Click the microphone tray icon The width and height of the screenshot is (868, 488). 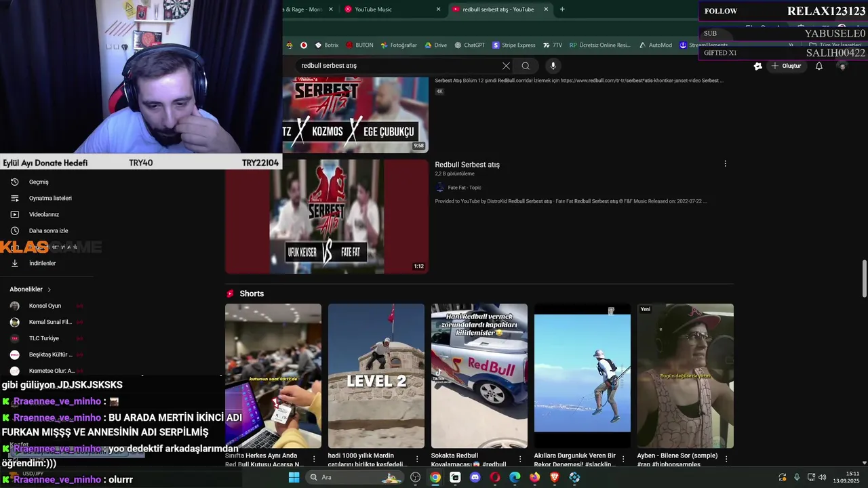pyautogui.click(x=797, y=477)
